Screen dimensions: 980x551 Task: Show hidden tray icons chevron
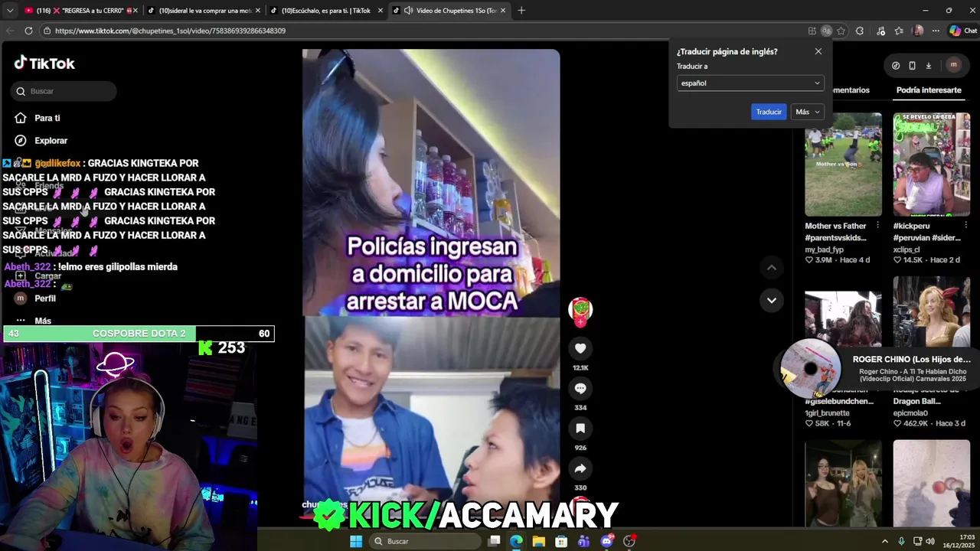[885, 541]
